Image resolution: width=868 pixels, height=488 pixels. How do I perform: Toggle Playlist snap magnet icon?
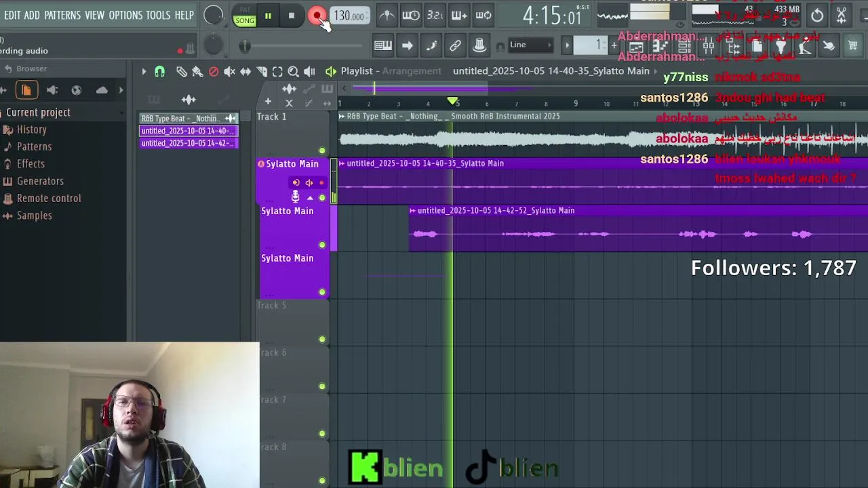[x=159, y=71]
